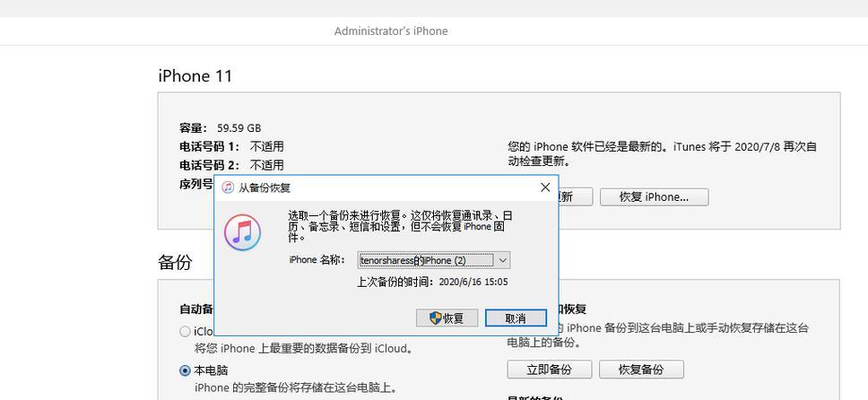Click the small iTunes icon in dialog title bar
The height and width of the screenshot is (400, 868).
click(228, 187)
